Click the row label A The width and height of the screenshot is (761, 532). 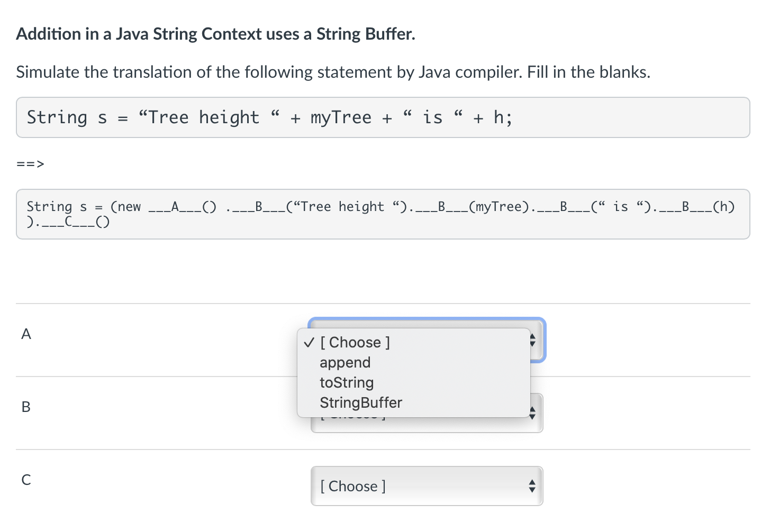tap(26, 334)
